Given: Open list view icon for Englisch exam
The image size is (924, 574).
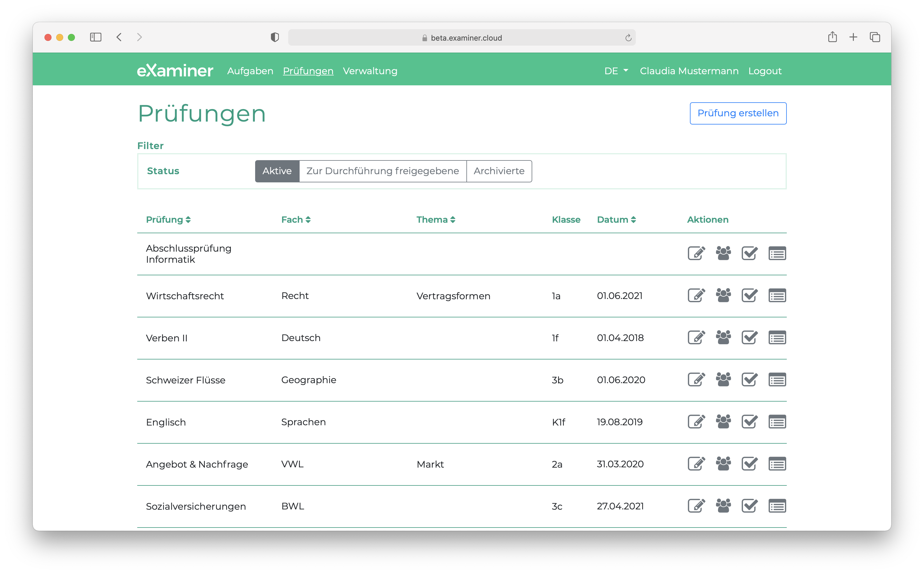Looking at the screenshot, I should click(x=777, y=422).
